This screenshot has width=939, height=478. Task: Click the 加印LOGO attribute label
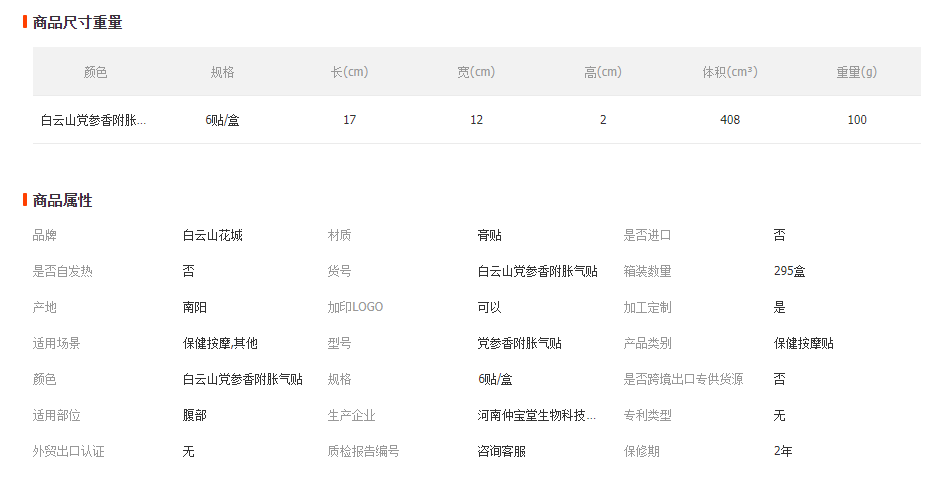355,307
